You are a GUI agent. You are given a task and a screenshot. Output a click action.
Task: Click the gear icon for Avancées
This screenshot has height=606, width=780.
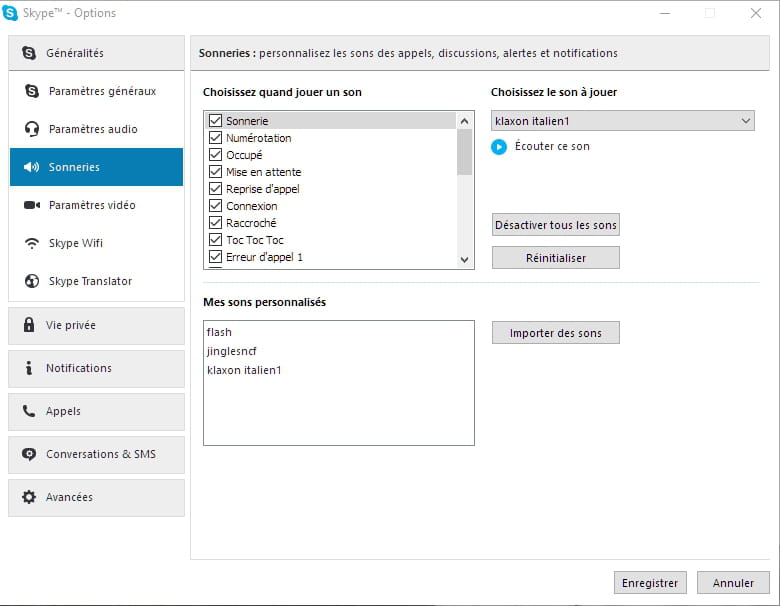click(29, 497)
